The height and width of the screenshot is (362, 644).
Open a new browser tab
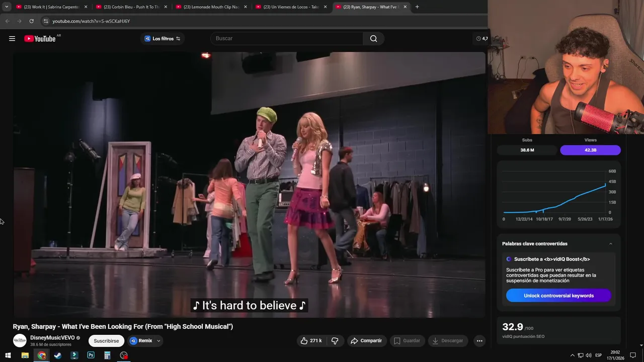tap(417, 7)
